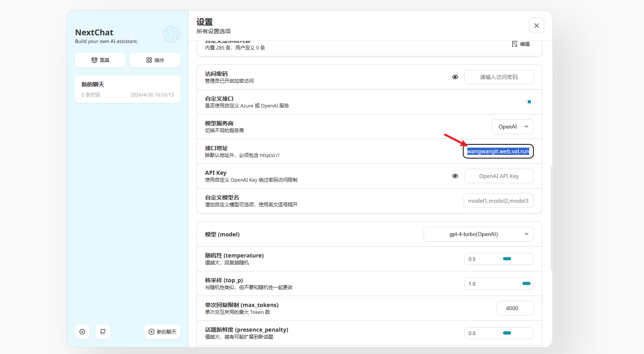Viewport: 644px width, 354px height.
Task: Adjust the top_p slider
Action: tap(526, 283)
